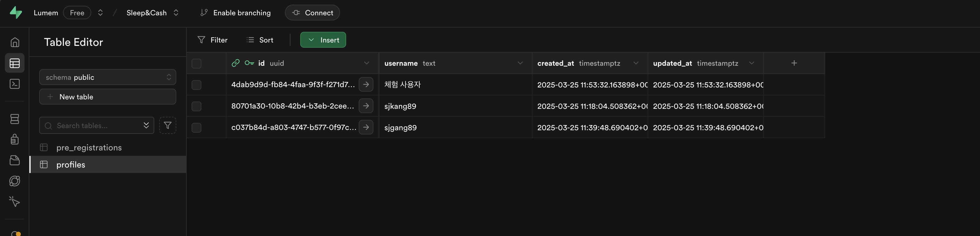Open the Database icon in sidebar
This screenshot has width=980, height=236.
(15, 119)
